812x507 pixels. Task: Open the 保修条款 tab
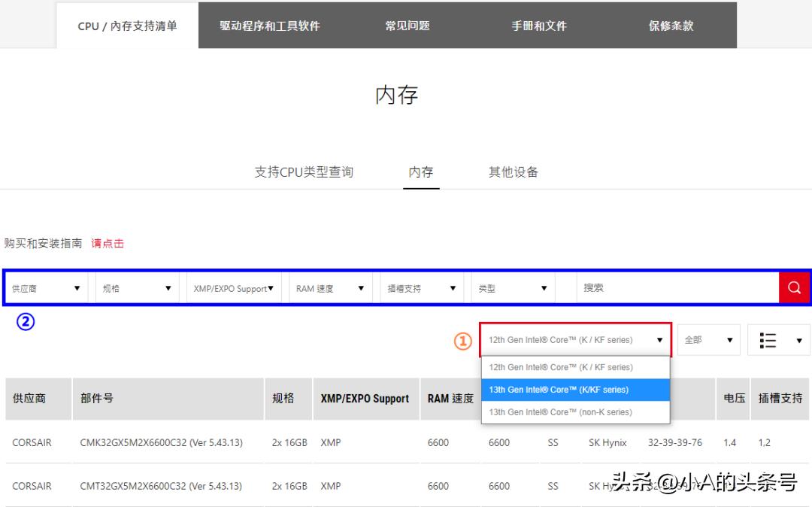coord(670,25)
